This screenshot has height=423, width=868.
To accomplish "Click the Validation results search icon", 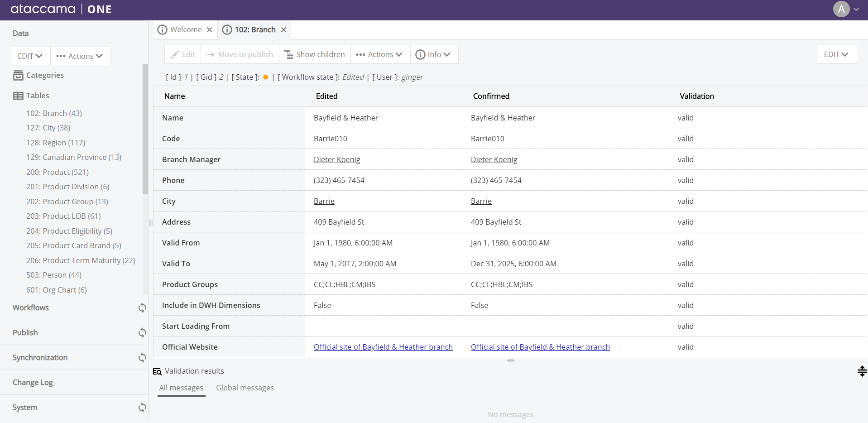I will [157, 371].
